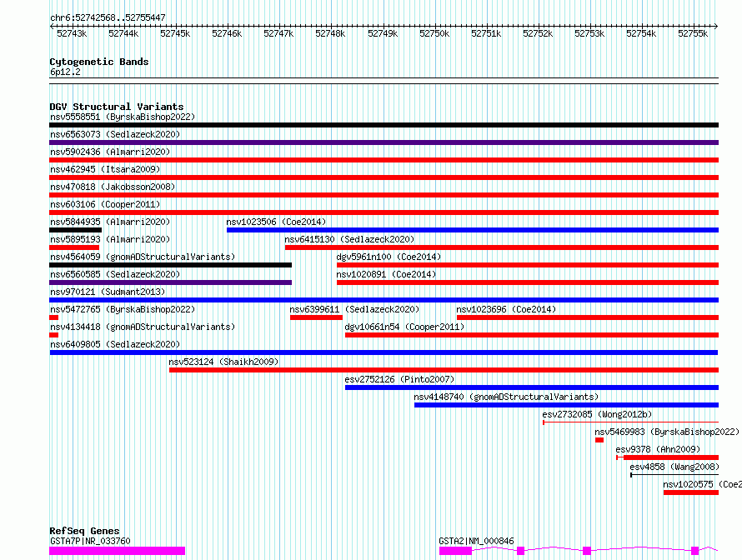Screen dimensions: 742x560
Task: Click the esv9378 (Ahn2009) label
Action: pyautogui.click(x=658, y=449)
